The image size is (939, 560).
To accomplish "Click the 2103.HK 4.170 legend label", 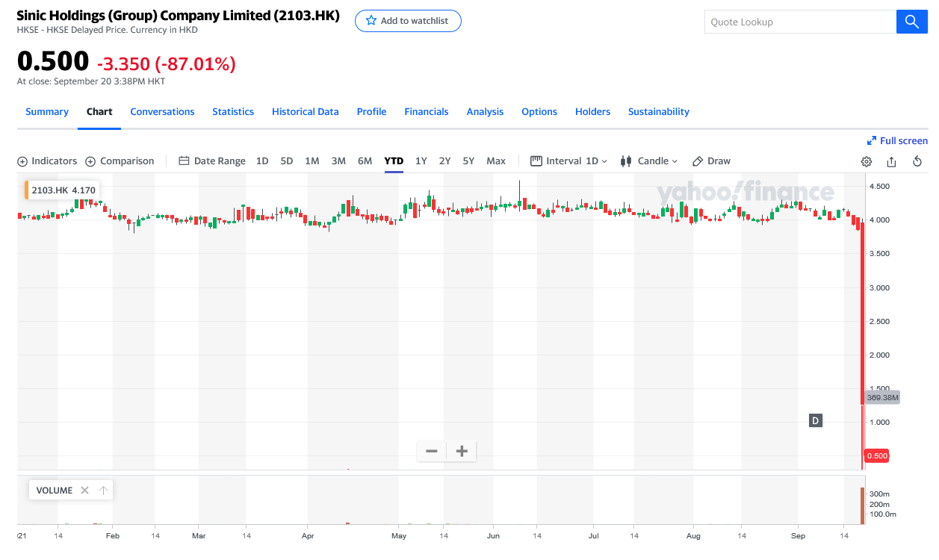I will coord(63,190).
